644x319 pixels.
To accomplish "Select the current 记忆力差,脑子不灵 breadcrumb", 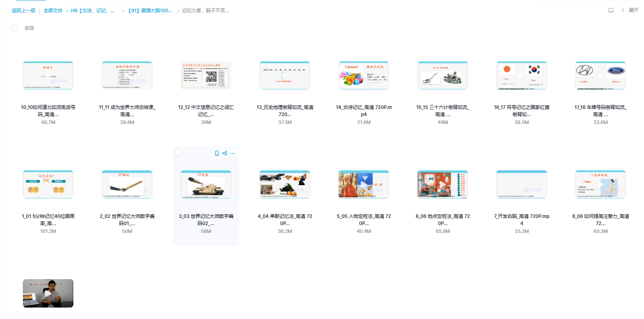I will (205, 11).
